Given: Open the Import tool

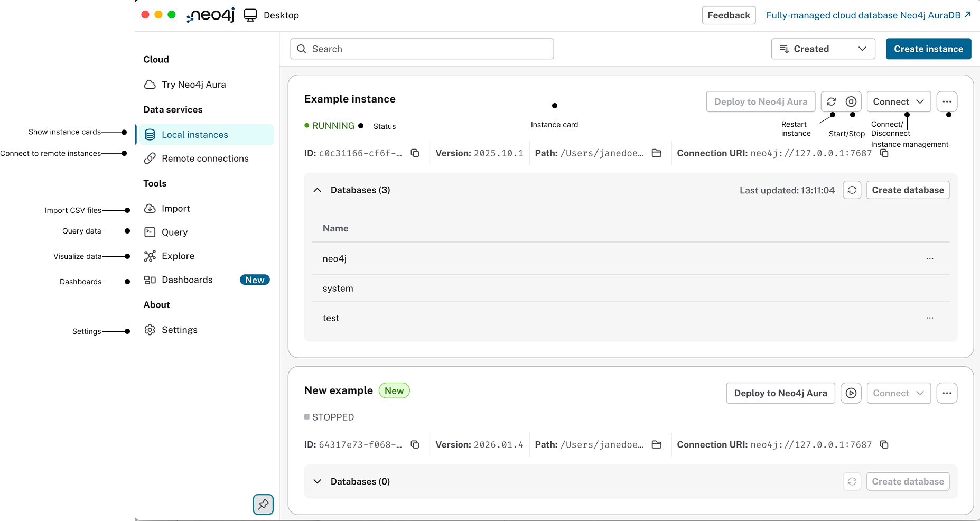Looking at the screenshot, I should coord(176,209).
